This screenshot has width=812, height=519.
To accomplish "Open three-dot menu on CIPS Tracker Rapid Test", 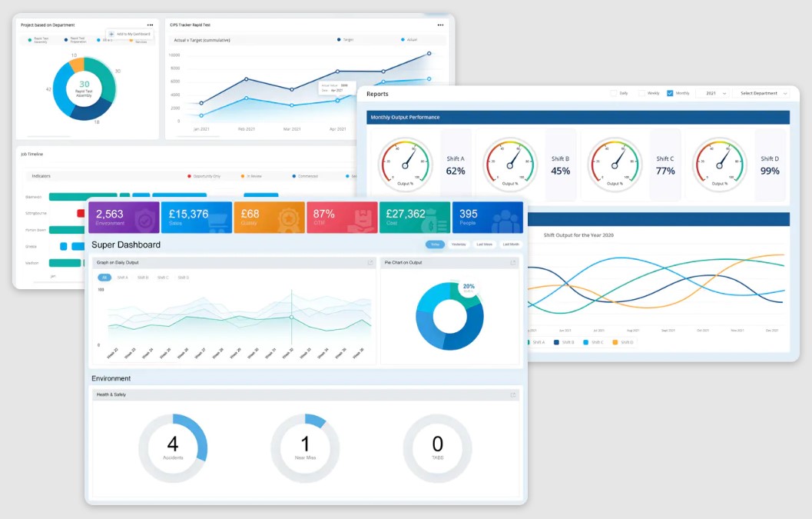I will pos(440,25).
